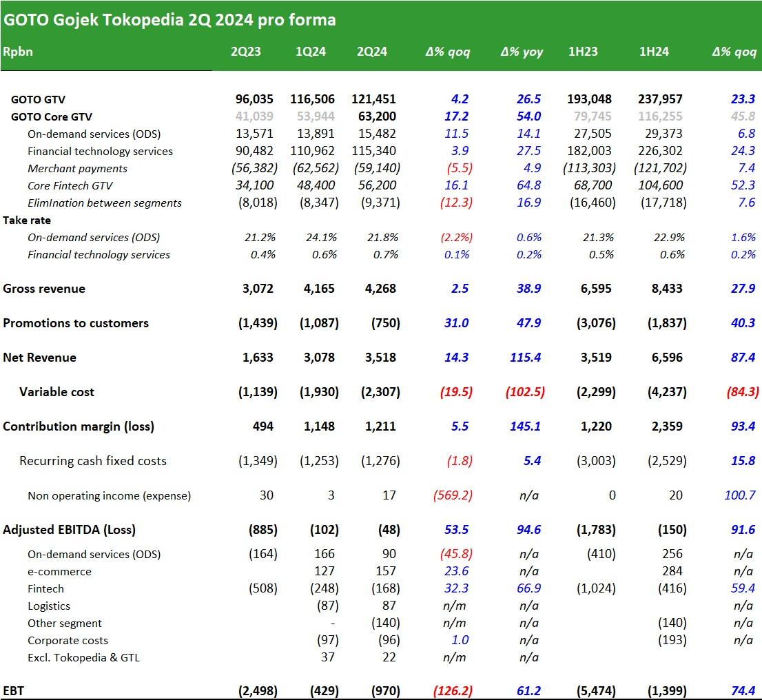Click 'Adjusted EBITDA (Loss)' row label
This screenshot has width=762, height=700.
[x=69, y=530]
